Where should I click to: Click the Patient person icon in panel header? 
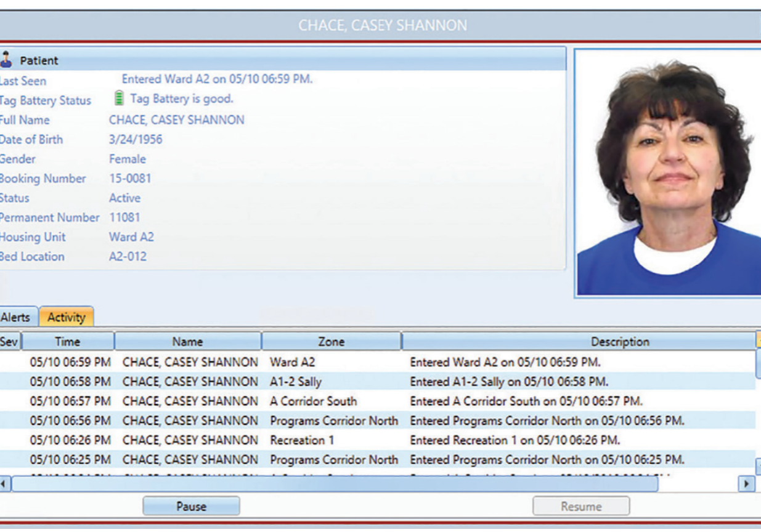pyautogui.click(x=6, y=60)
